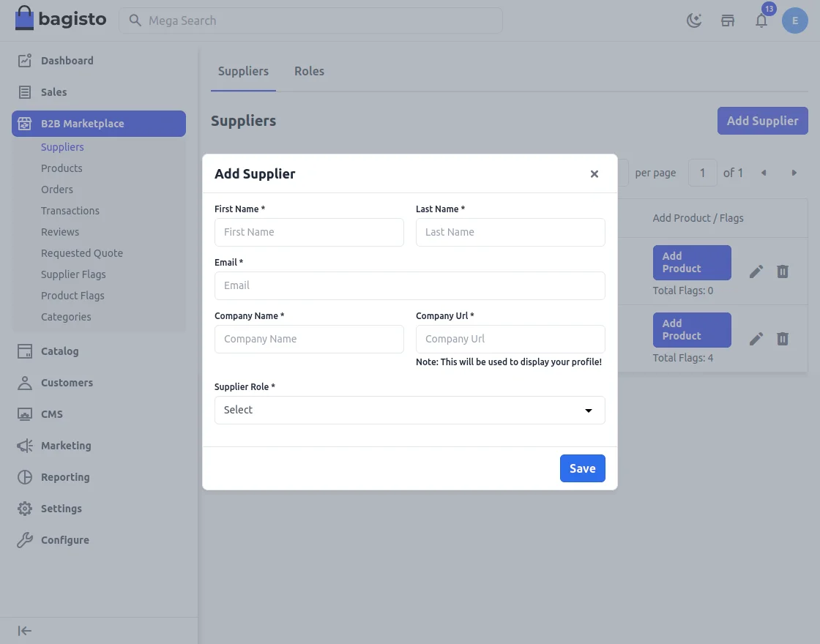This screenshot has height=644, width=820.
Task: Click the Marketing megaphone icon
Action: [24, 446]
